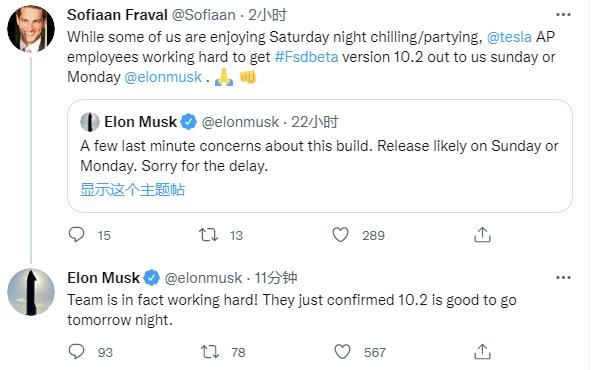The width and height of the screenshot is (593, 370).
Task: Like Elon Musk's tweet with 567 likes
Action: [x=342, y=352]
